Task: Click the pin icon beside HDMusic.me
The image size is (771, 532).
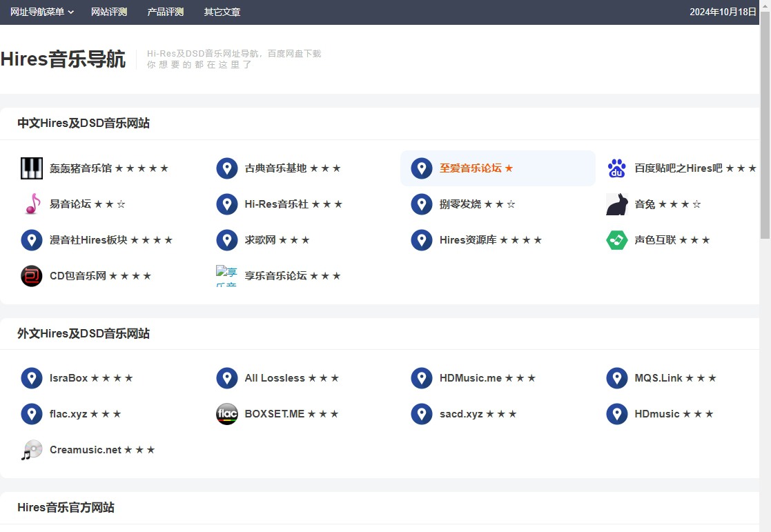Action: tap(422, 378)
